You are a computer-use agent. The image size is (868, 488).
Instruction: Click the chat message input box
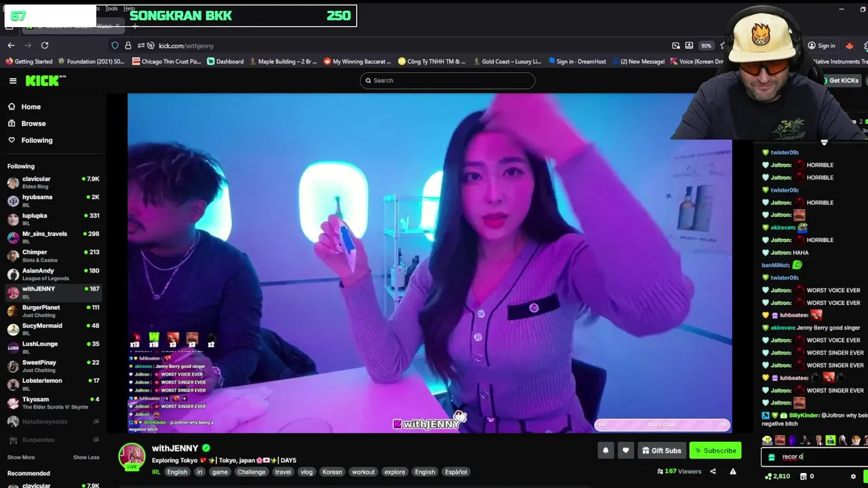[x=814, y=457]
